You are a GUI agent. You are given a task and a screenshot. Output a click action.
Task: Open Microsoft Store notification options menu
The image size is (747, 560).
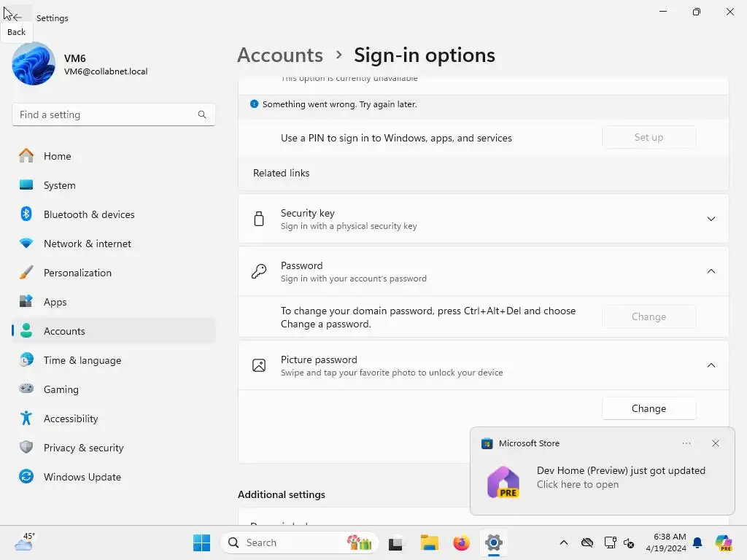(x=686, y=443)
